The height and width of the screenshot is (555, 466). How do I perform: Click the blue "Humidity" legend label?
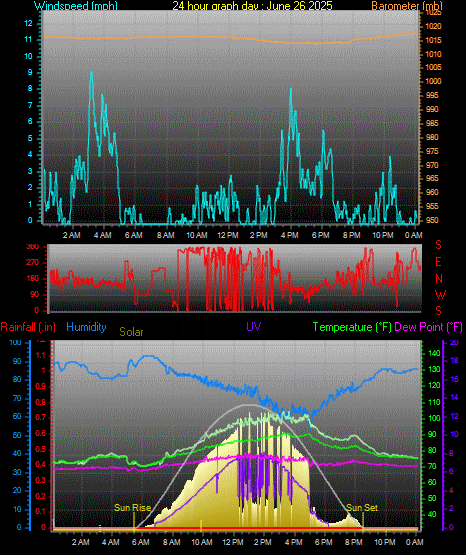click(x=86, y=327)
